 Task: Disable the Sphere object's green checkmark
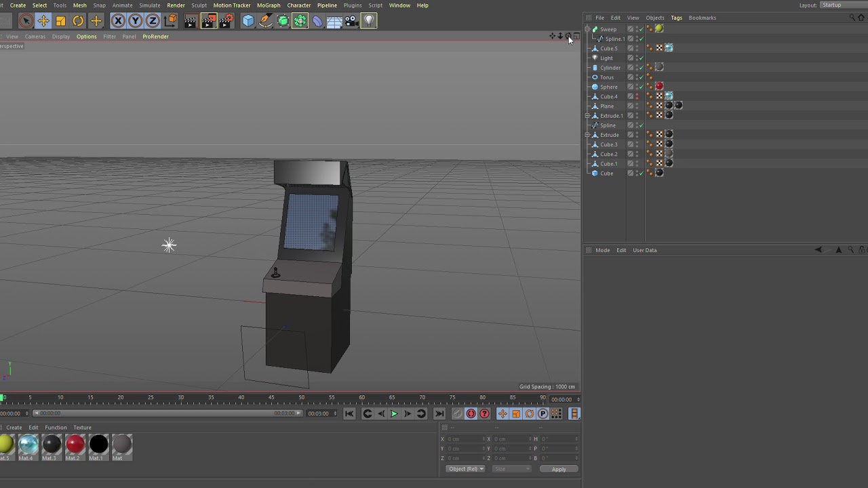tap(641, 87)
